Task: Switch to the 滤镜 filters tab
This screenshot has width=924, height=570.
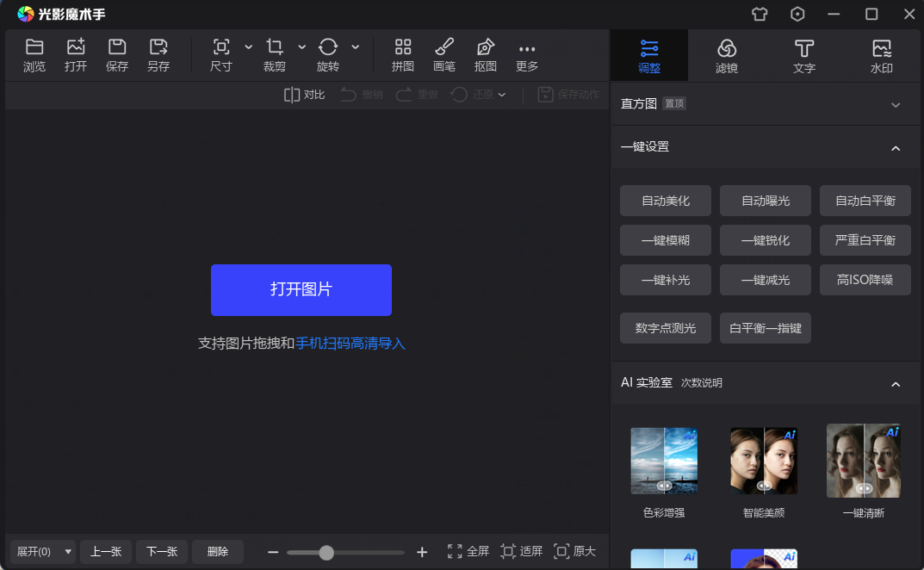Action: pos(726,54)
